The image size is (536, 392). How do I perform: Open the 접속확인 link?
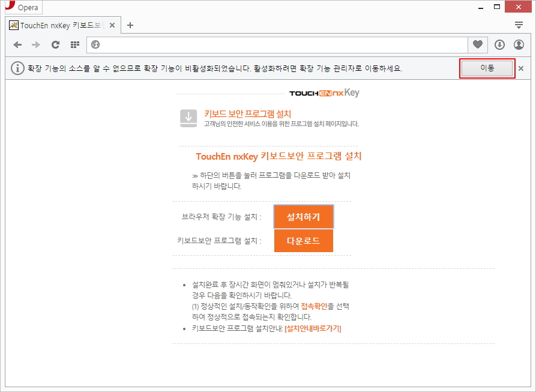click(x=314, y=306)
